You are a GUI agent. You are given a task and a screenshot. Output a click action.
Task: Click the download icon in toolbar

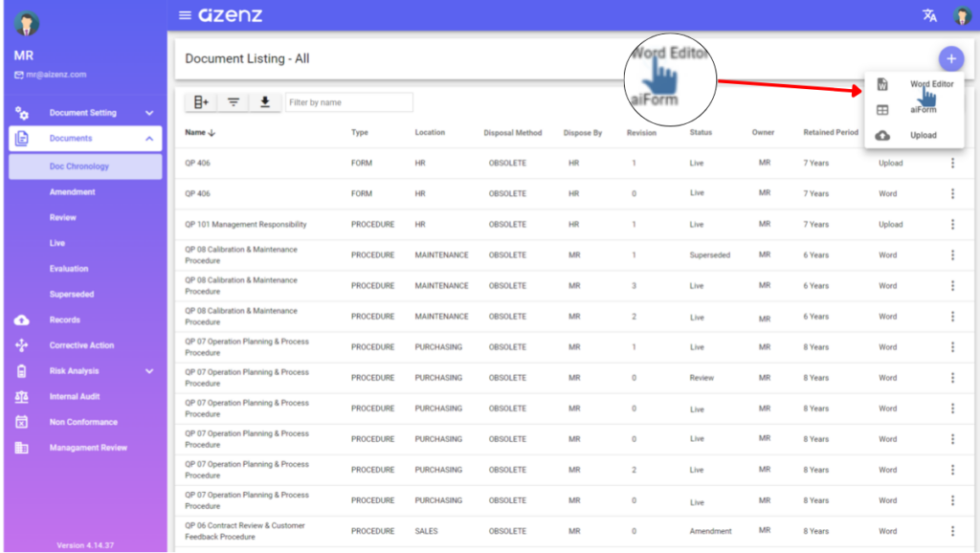(x=264, y=102)
